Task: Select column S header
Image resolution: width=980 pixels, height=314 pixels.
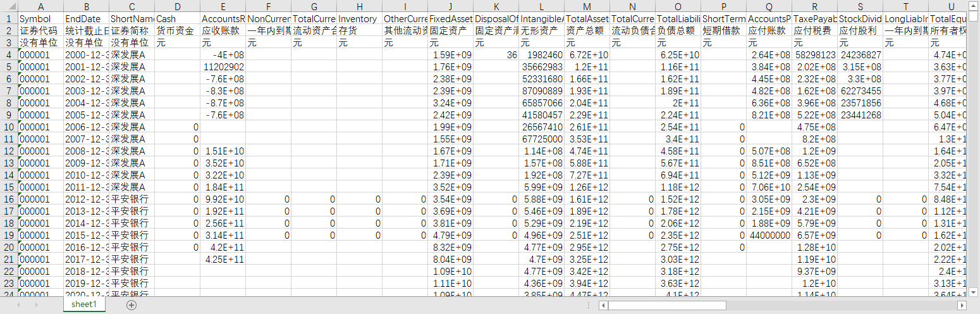Action: (860, 6)
